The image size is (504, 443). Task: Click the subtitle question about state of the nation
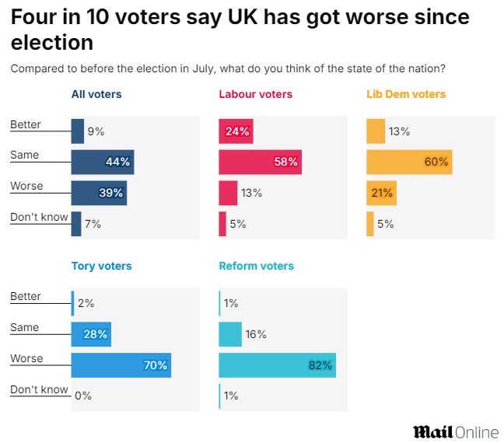[233, 68]
